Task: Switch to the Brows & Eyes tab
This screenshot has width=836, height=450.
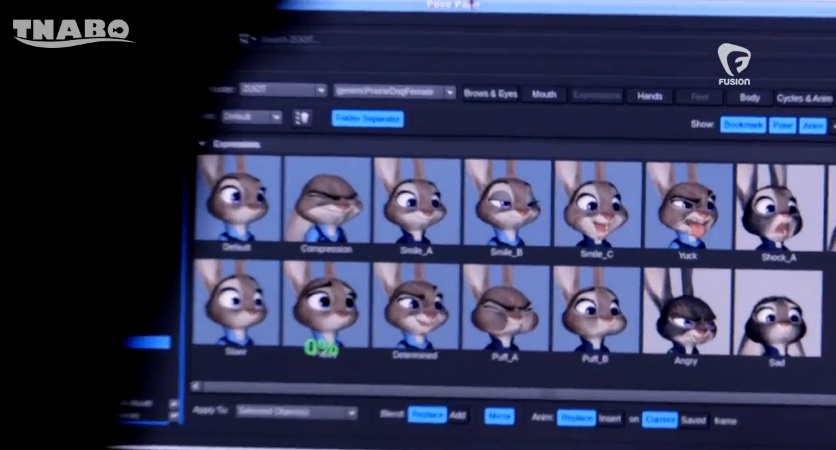Action: 490,94
